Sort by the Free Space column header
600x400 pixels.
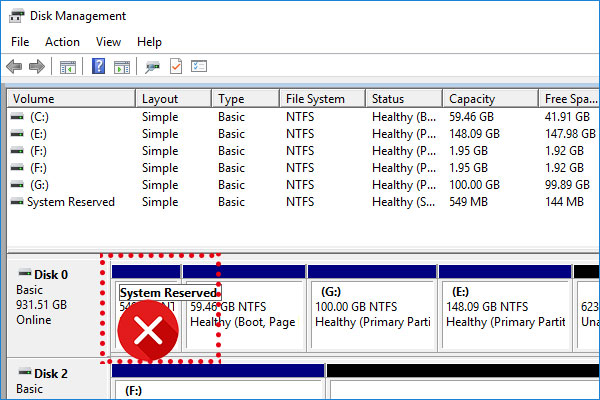click(569, 99)
